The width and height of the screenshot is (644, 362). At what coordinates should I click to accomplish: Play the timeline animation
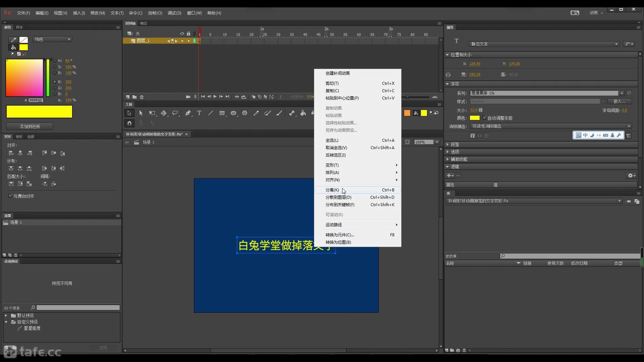(215, 97)
